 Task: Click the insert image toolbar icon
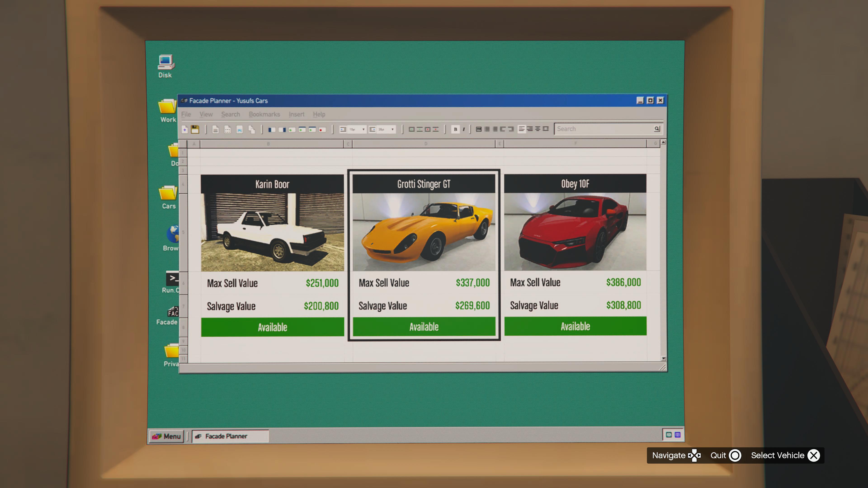(x=239, y=129)
